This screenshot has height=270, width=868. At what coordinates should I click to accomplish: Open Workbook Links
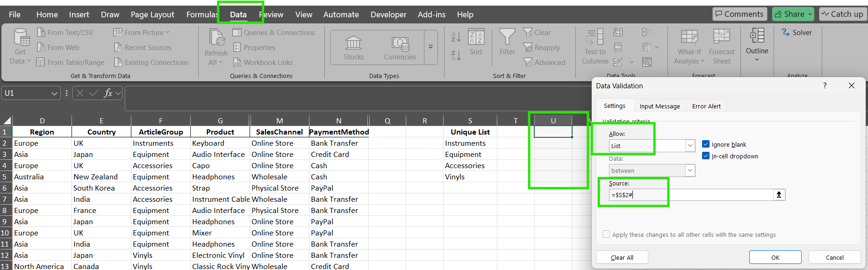[263, 62]
